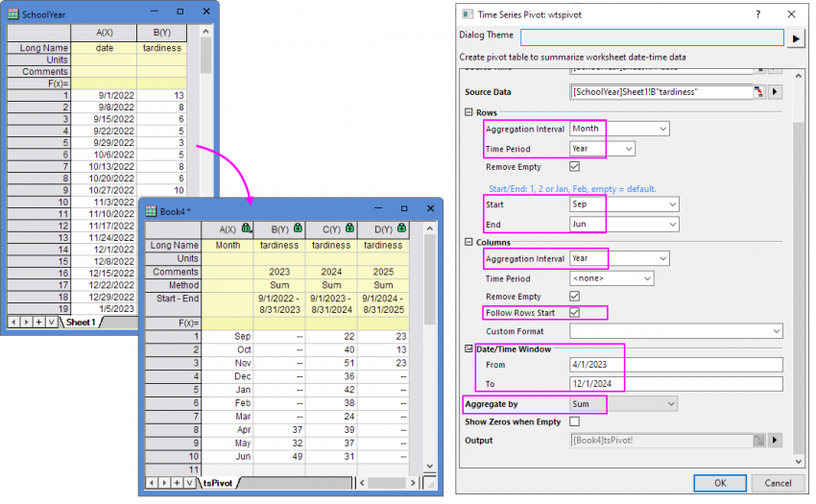Toggle the Follow Rows Start checkbox
The image size is (816, 504).
(575, 313)
